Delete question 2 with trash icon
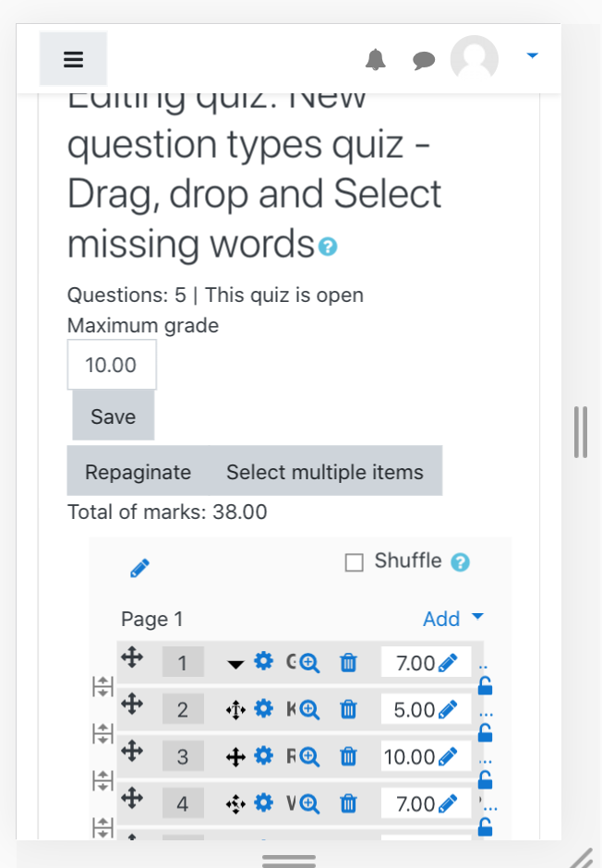This screenshot has width=602, height=868. coord(348,709)
